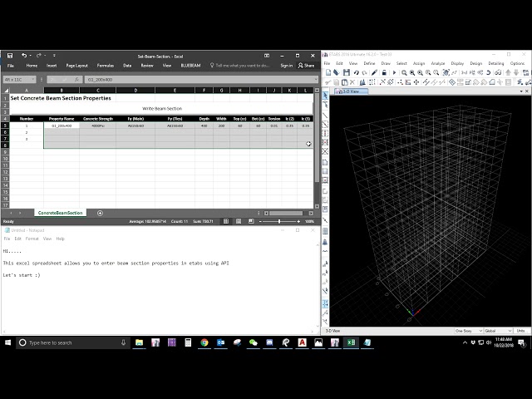Click the ETABS rubber band zoom icon
532x399 pixels.
(x=404, y=72)
